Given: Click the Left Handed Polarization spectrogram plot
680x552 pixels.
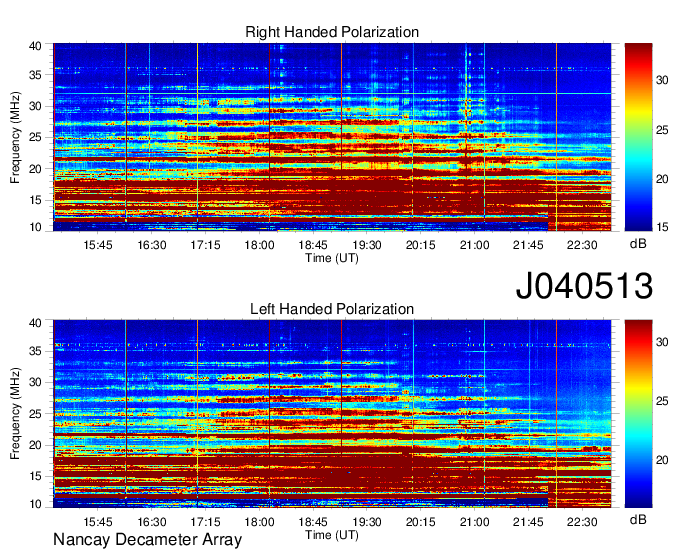Looking at the screenshot, I should coord(332,414).
